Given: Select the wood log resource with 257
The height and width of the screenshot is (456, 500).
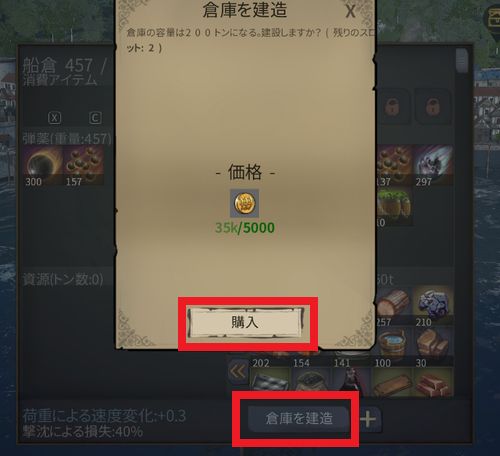Looking at the screenshot, I should click(x=394, y=306).
